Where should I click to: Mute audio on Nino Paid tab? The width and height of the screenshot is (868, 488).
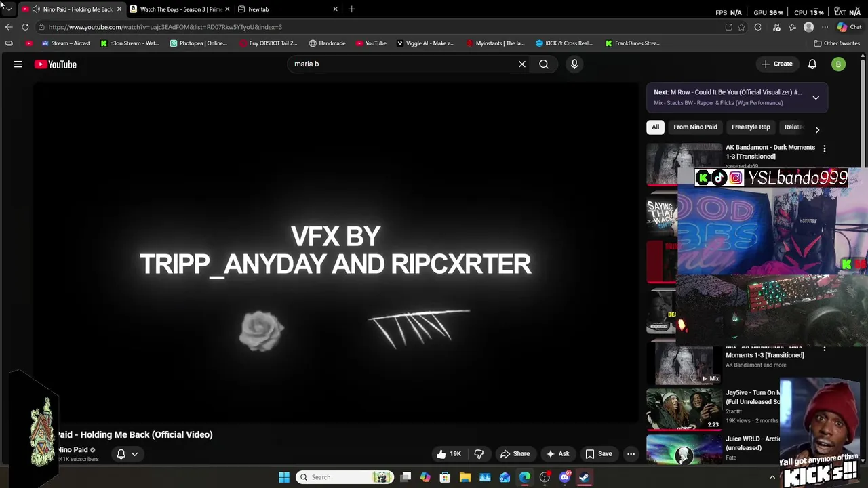coord(35,9)
